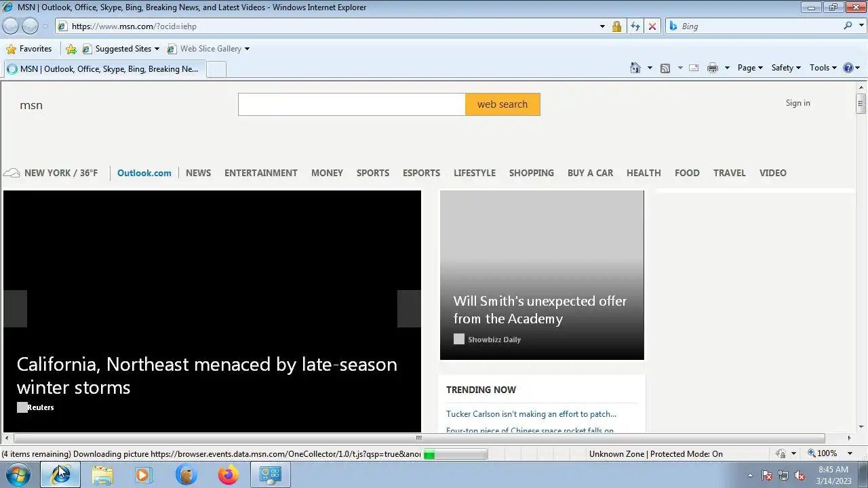Open the Windows Start button
This screenshot has width=868, height=488.
(18, 475)
